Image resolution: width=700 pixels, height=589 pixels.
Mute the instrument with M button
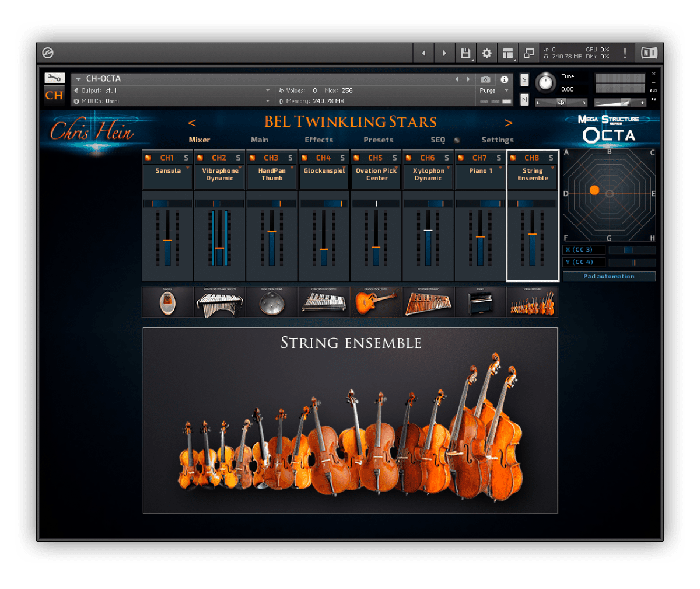(524, 100)
